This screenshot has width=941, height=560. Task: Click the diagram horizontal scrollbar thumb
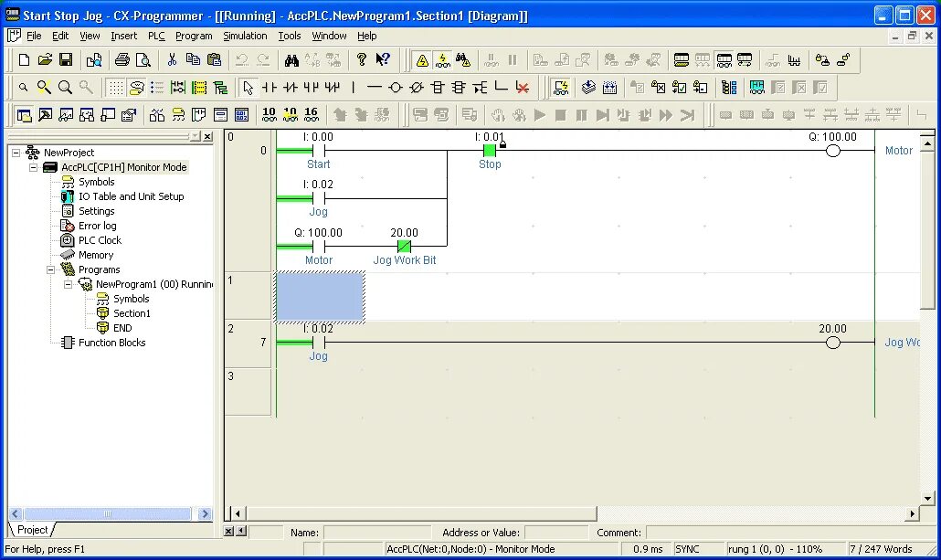pos(420,513)
